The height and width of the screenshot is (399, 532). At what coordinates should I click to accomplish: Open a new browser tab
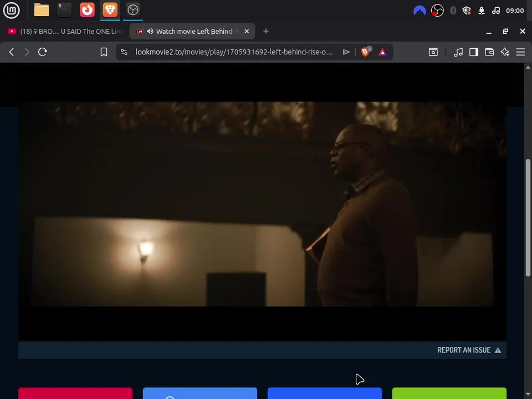[x=266, y=31]
